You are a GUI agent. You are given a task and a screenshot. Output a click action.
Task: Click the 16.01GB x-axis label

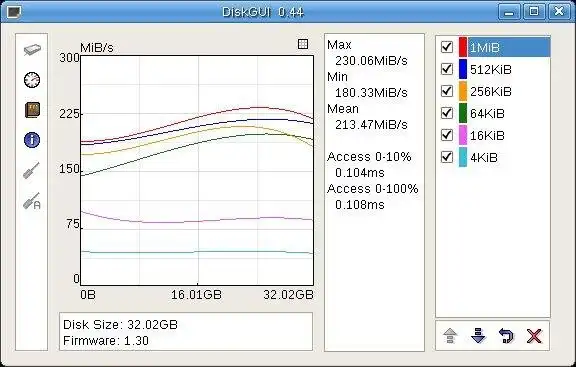tap(197, 295)
